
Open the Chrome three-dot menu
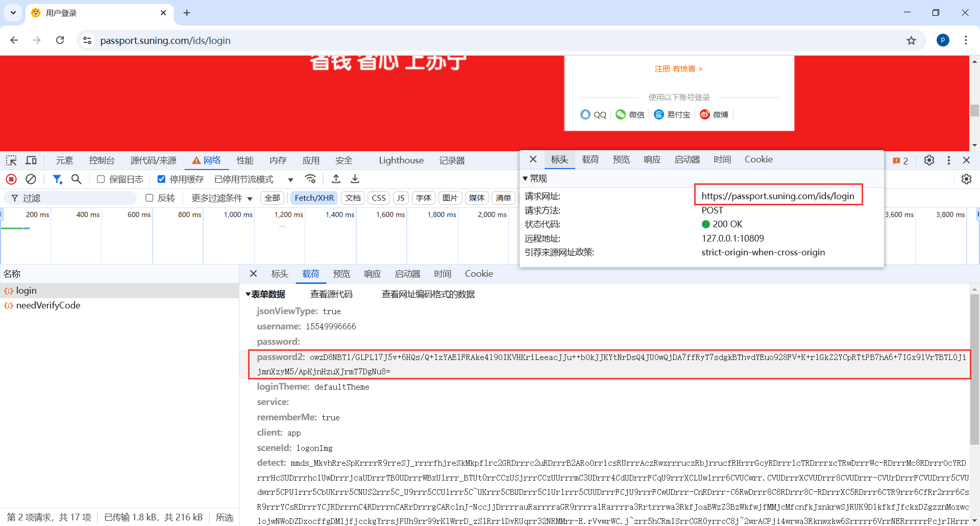(x=966, y=40)
